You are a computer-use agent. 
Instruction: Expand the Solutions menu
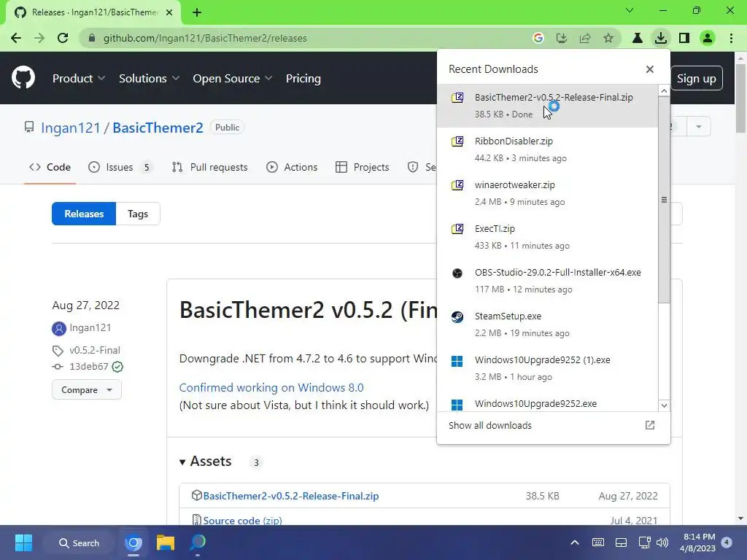(x=149, y=79)
